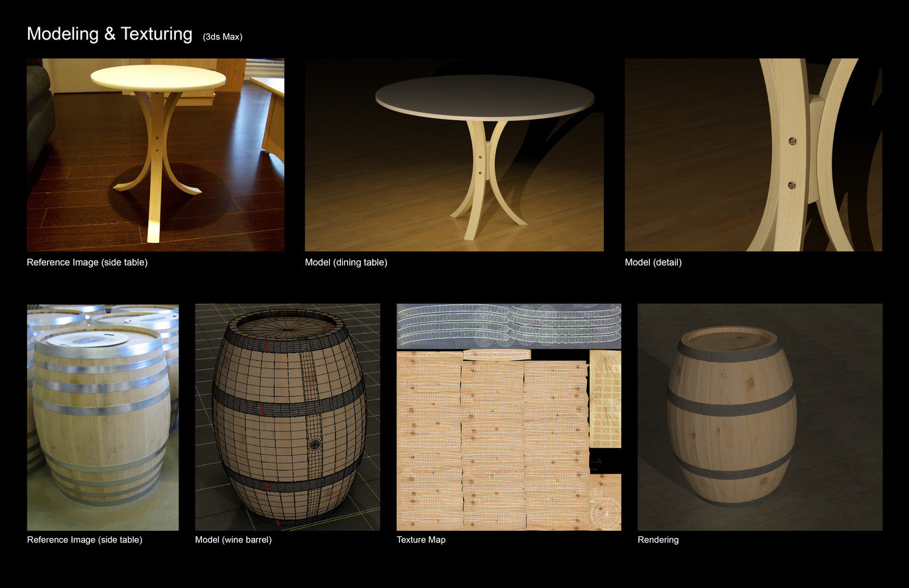Click the 'Reference Image (side table)' caption
This screenshot has width=909, height=588.
87,262
